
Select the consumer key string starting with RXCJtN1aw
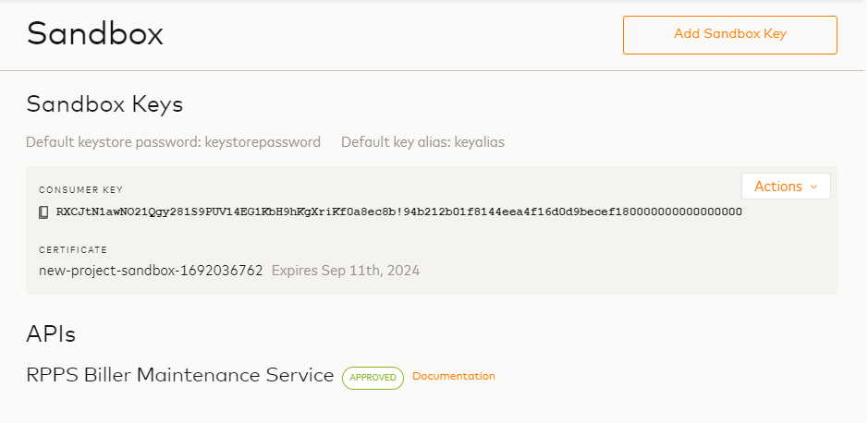pyautogui.click(x=277, y=212)
